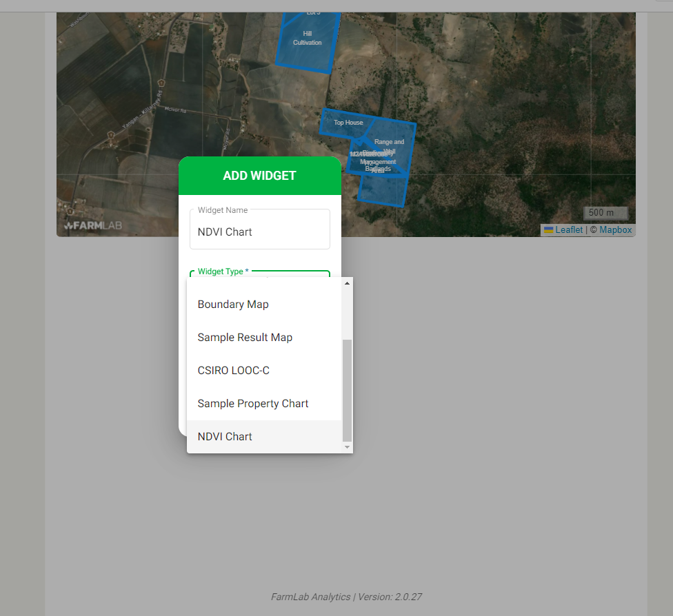The image size is (673, 616).
Task: Click the FarmLab logo on the map
Action: click(92, 225)
